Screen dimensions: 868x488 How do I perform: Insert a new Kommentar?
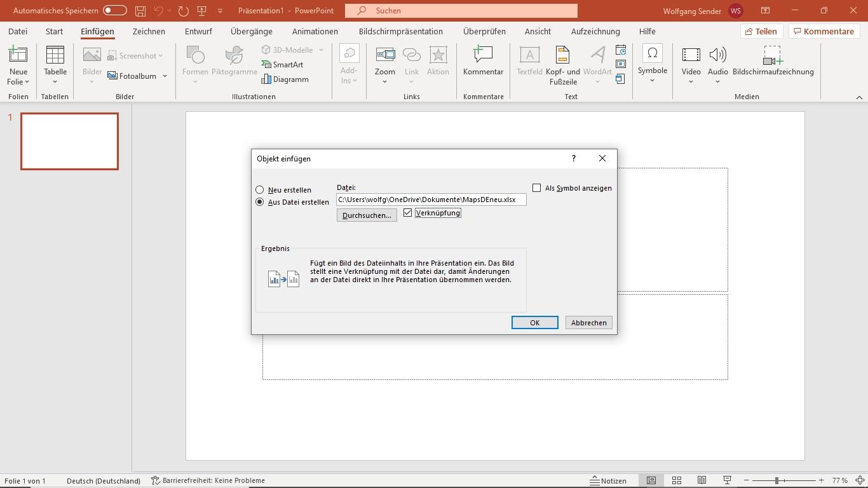(x=483, y=61)
